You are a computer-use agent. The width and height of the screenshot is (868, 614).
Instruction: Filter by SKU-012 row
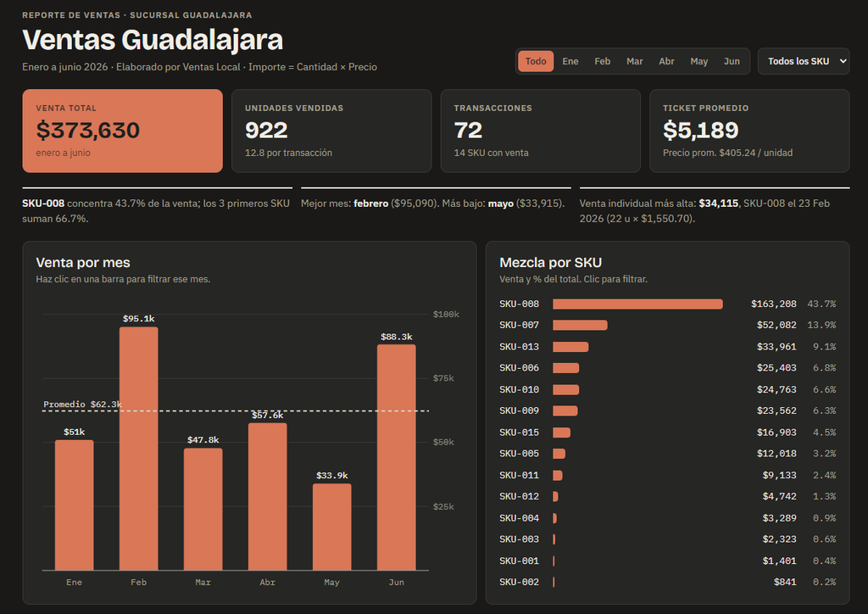[x=668, y=496]
